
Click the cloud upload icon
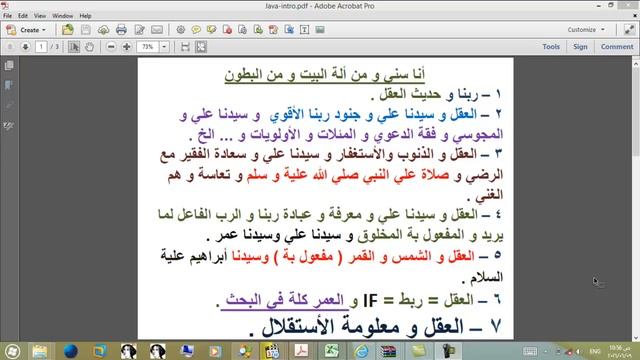pyautogui.click(x=103, y=29)
